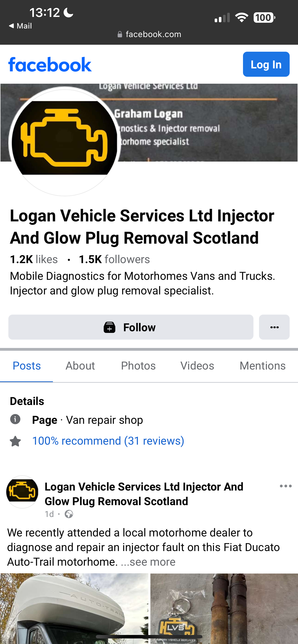The height and width of the screenshot is (644, 298).
Task: Switch to the About tab
Action: (80, 366)
